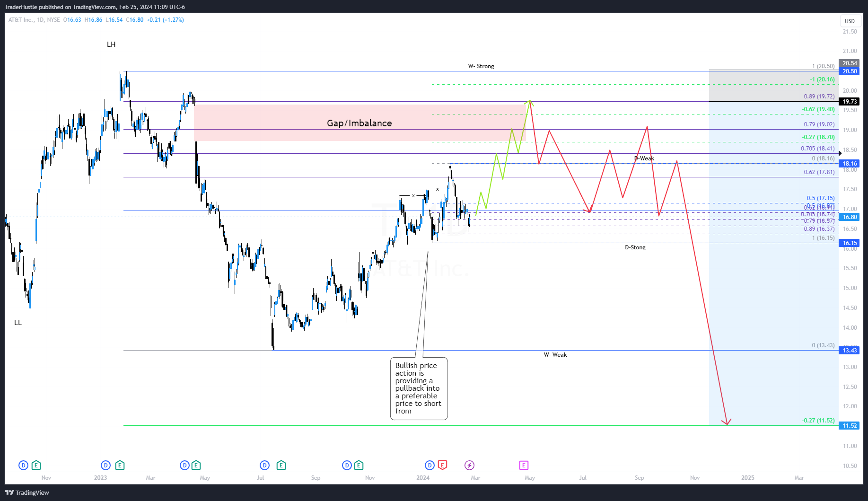
Task: Open the USD currency selector
Action: point(850,21)
